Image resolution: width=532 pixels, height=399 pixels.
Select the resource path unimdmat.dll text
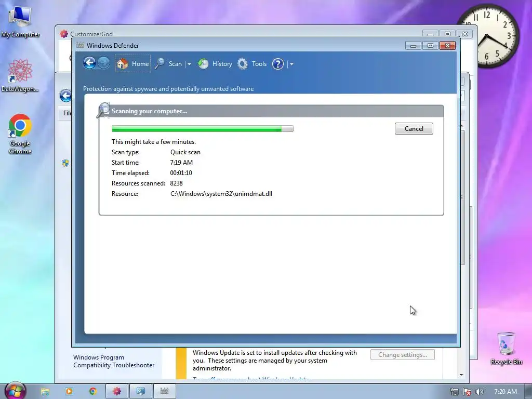click(x=221, y=194)
